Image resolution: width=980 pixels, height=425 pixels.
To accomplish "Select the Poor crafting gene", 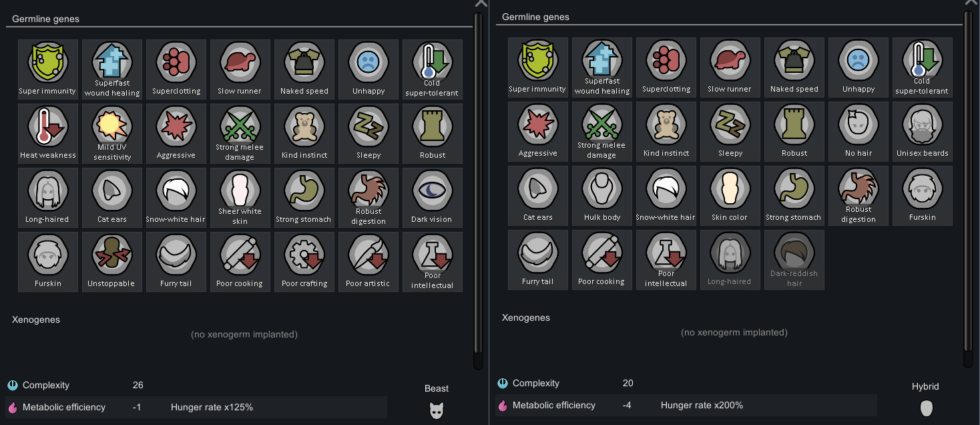I will [304, 262].
